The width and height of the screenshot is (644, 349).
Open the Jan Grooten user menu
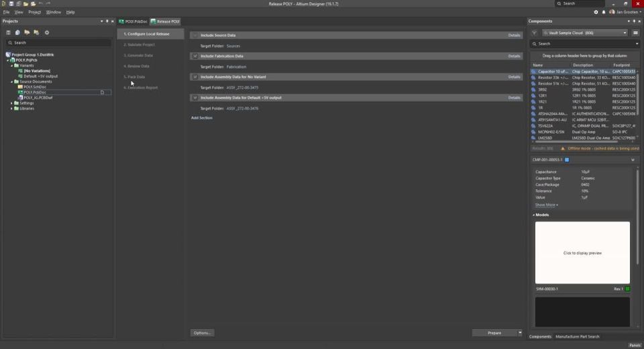(625, 12)
